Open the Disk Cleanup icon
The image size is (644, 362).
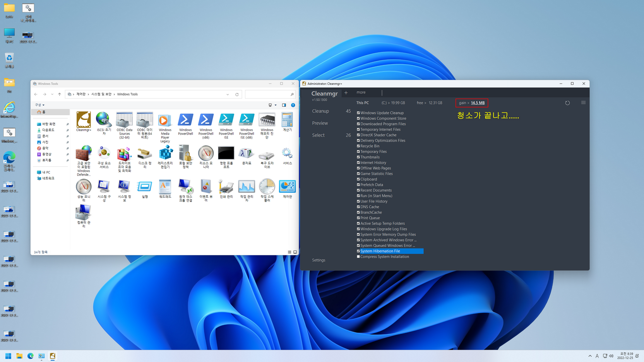145,157
